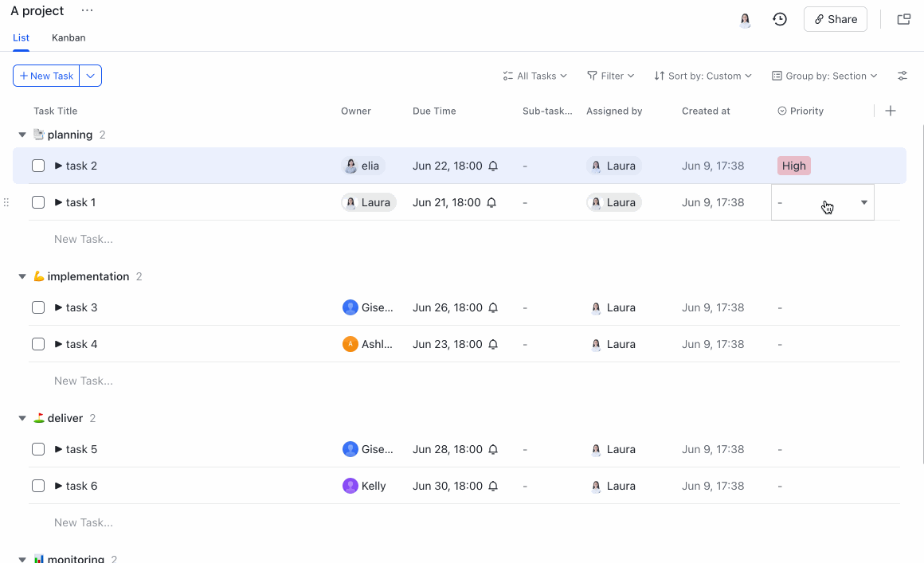This screenshot has height=563, width=924.
Task: Click the Share button
Action: (835, 19)
